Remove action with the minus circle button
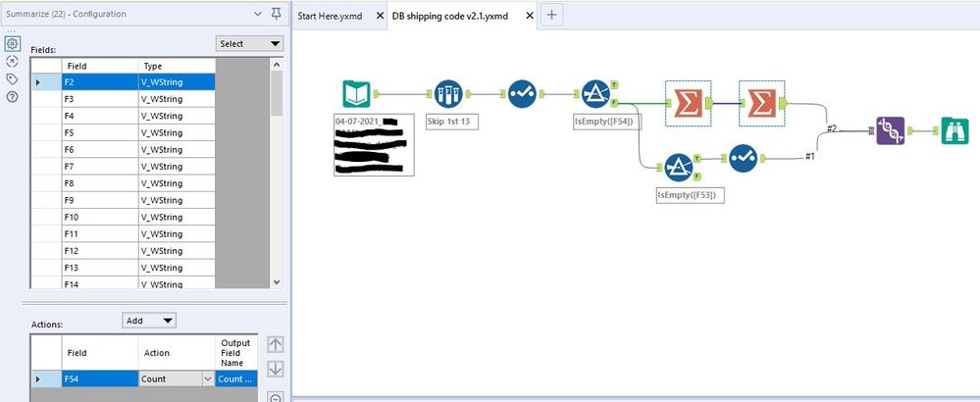Viewport: 980px width, 402px height. tap(275, 396)
